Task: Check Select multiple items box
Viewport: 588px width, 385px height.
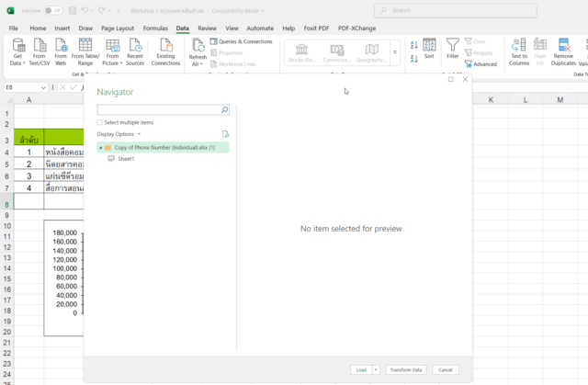Action: click(x=100, y=122)
